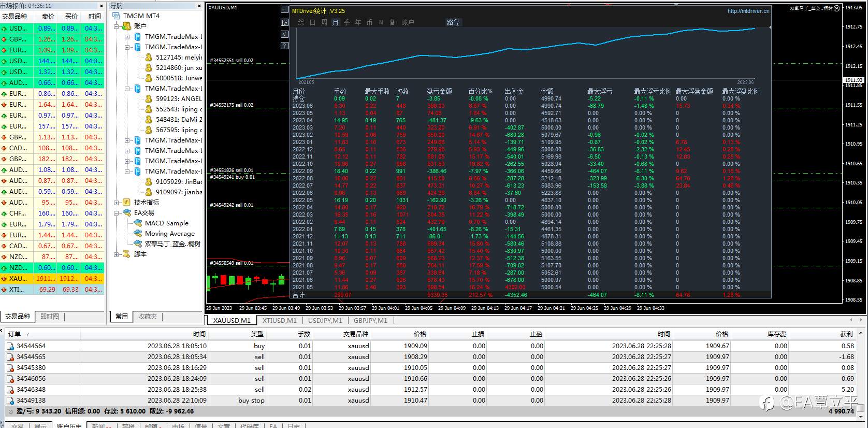Collapse TMGM.TradeMax server above account 5127145
Viewport: 868px width, 428px height.
[x=127, y=47]
